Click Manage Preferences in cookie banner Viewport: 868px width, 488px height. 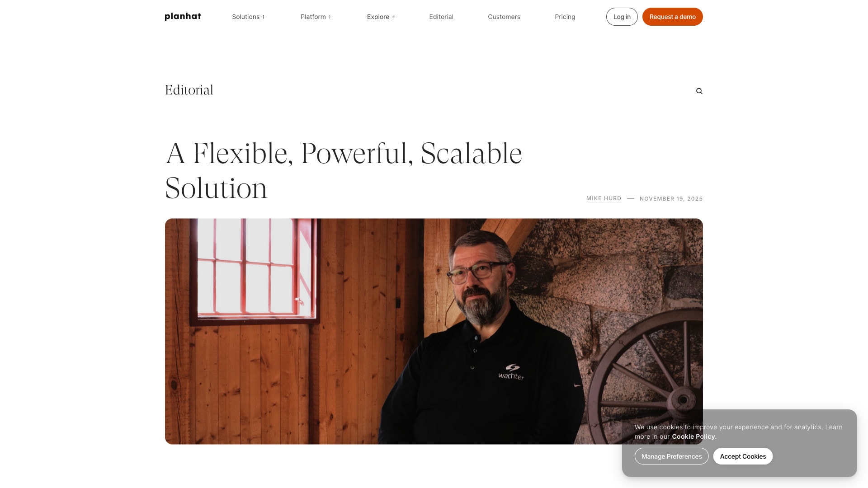point(671,456)
